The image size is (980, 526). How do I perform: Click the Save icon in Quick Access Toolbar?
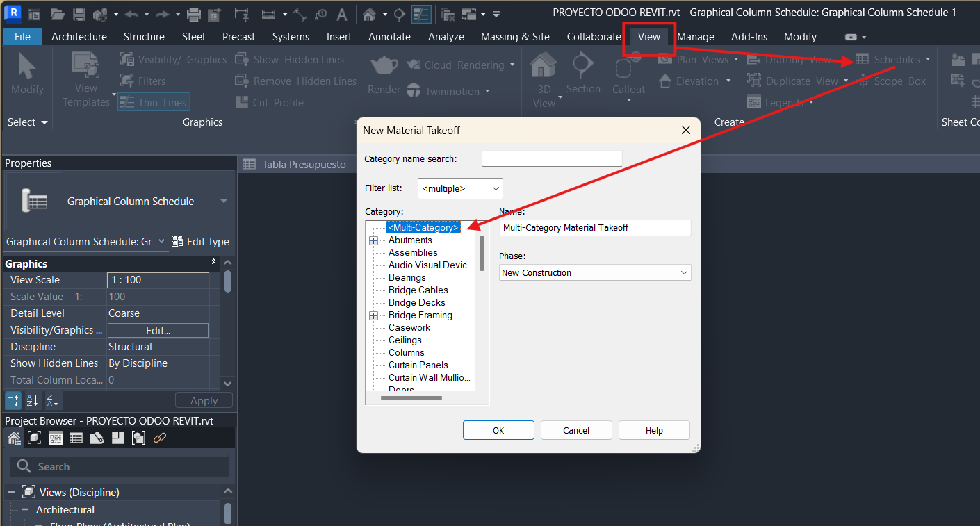tap(79, 13)
